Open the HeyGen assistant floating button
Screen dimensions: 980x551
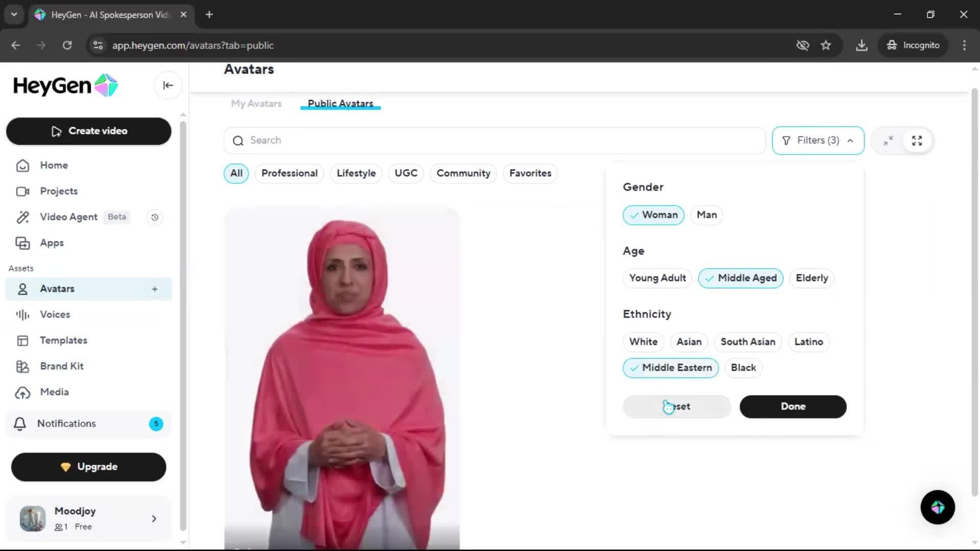[937, 507]
